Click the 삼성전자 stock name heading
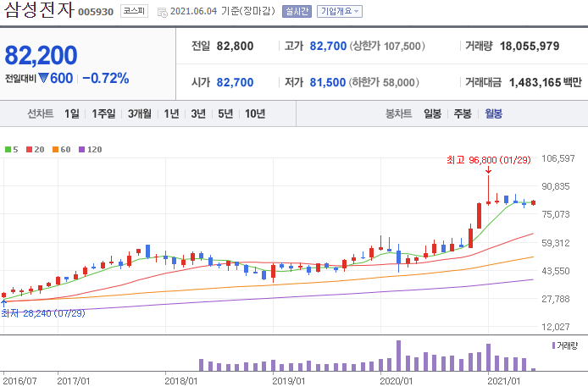Viewport: 588px width, 392px height. click(39, 9)
